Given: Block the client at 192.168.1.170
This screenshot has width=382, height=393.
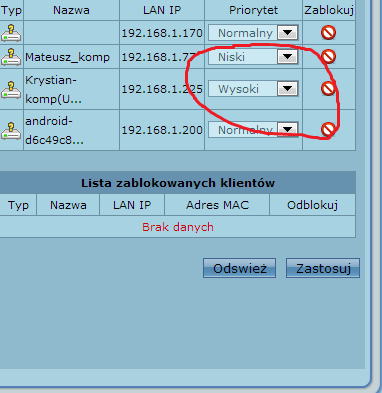Looking at the screenshot, I should pos(328,33).
